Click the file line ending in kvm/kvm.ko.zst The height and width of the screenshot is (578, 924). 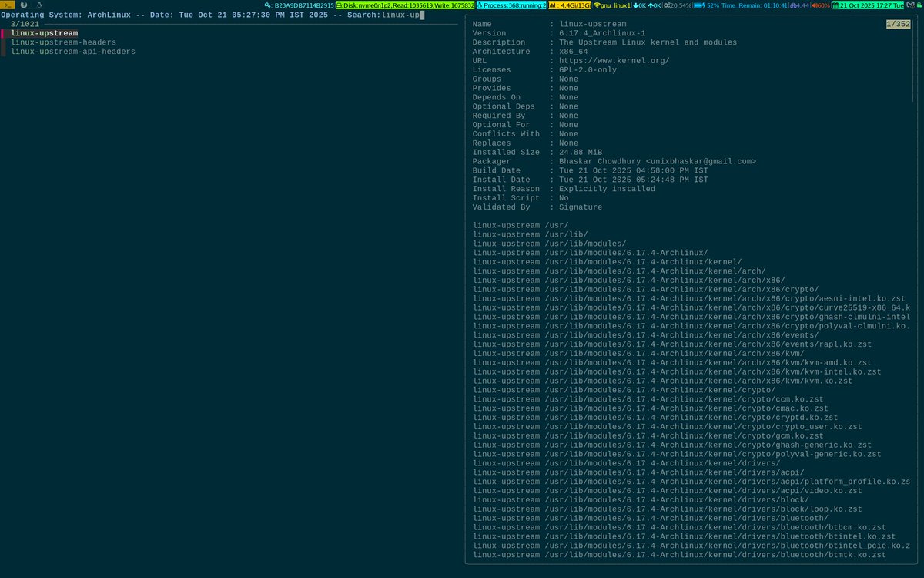point(663,381)
